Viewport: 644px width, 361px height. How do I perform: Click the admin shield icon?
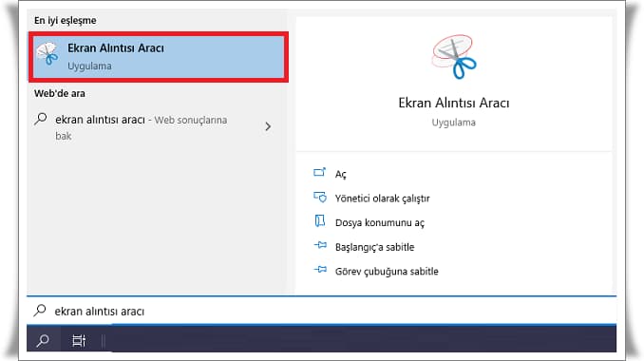click(x=320, y=198)
